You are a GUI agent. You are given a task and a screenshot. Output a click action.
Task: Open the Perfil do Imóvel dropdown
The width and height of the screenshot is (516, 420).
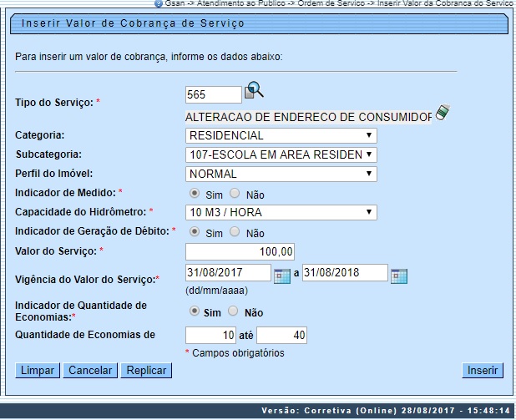click(x=281, y=174)
